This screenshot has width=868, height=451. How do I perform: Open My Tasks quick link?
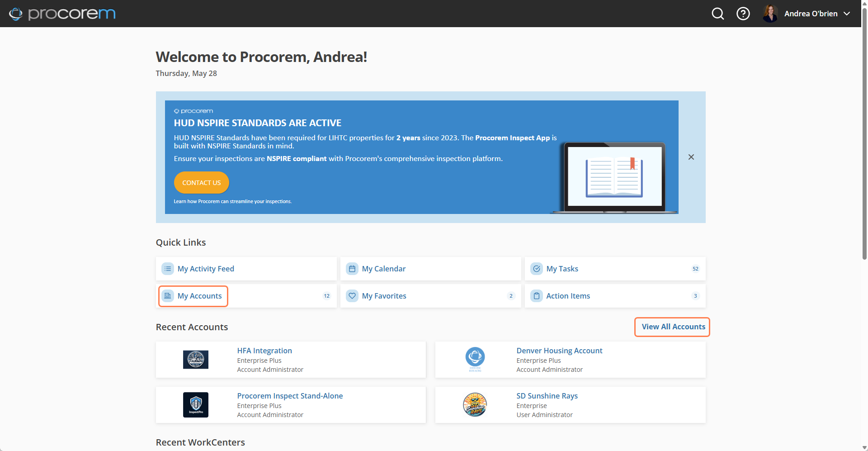pos(562,269)
